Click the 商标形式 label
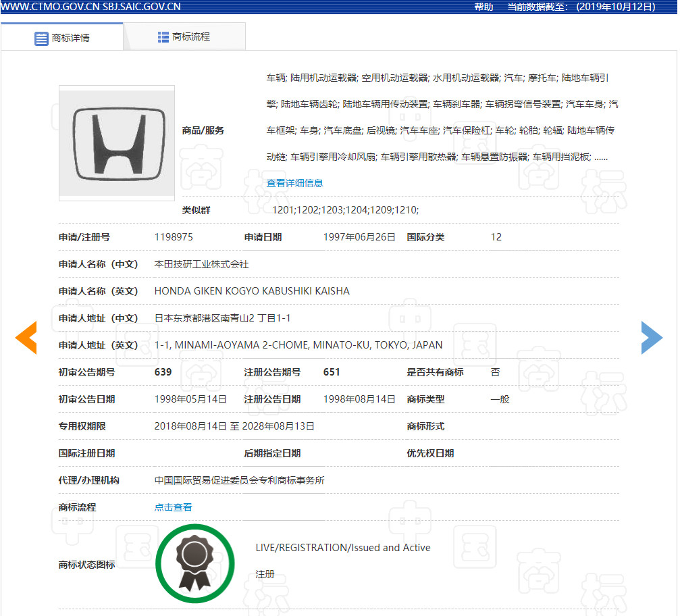Viewport: 680px width, 616px height. click(x=425, y=426)
